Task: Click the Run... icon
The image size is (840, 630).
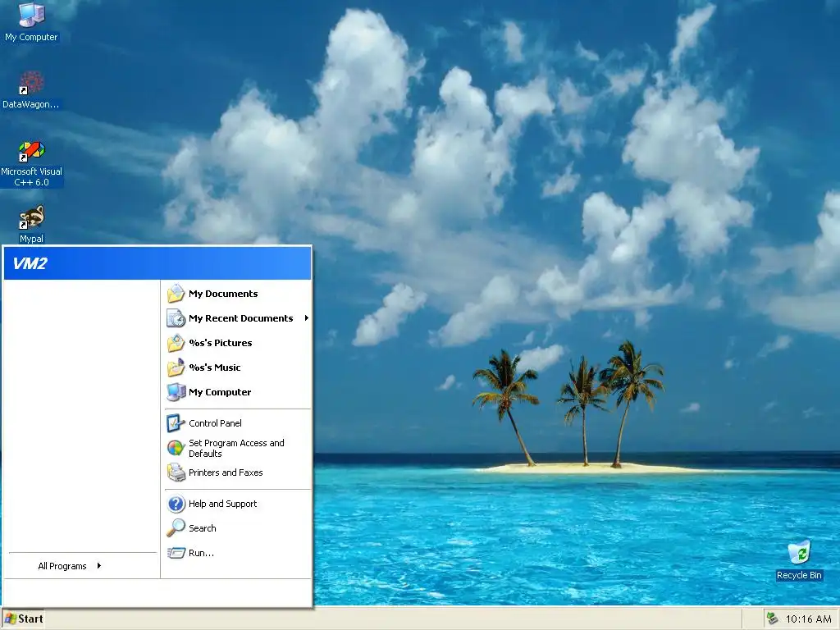Action: coord(176,553)
